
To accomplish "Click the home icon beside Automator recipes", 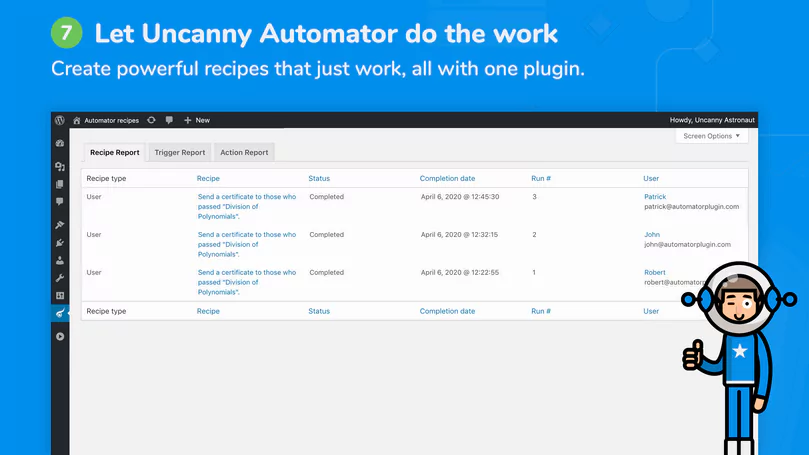I will coord(76,120).
